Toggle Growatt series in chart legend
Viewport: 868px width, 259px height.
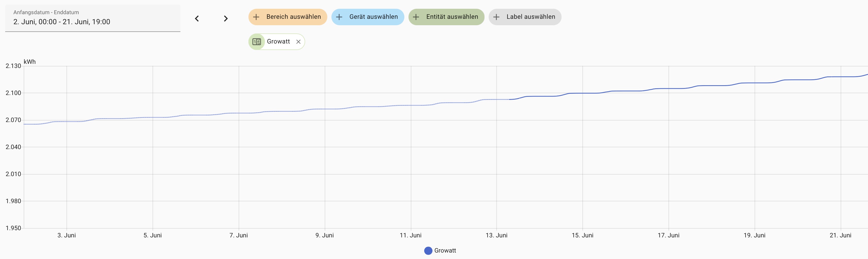pyautogui.click(x=445, y=251)
